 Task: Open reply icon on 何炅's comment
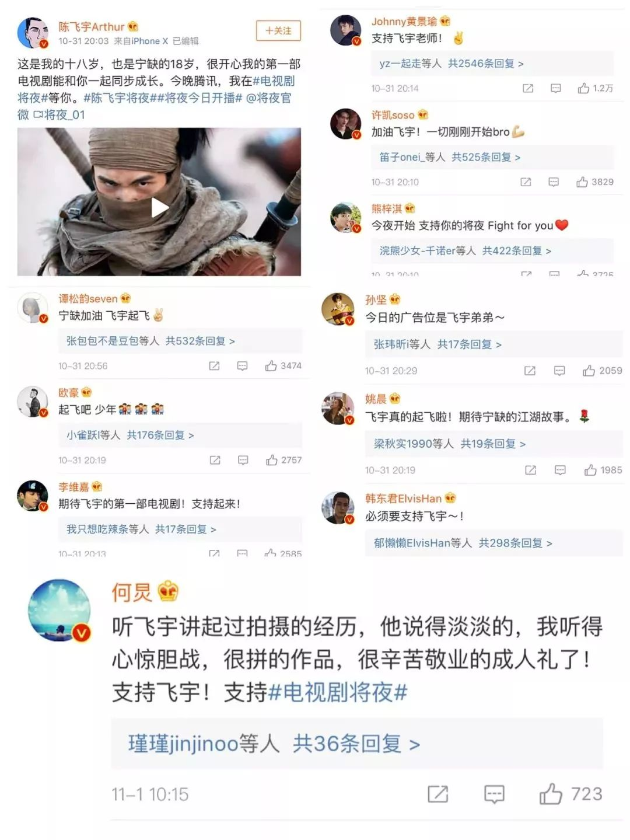(x=494, y=794)
